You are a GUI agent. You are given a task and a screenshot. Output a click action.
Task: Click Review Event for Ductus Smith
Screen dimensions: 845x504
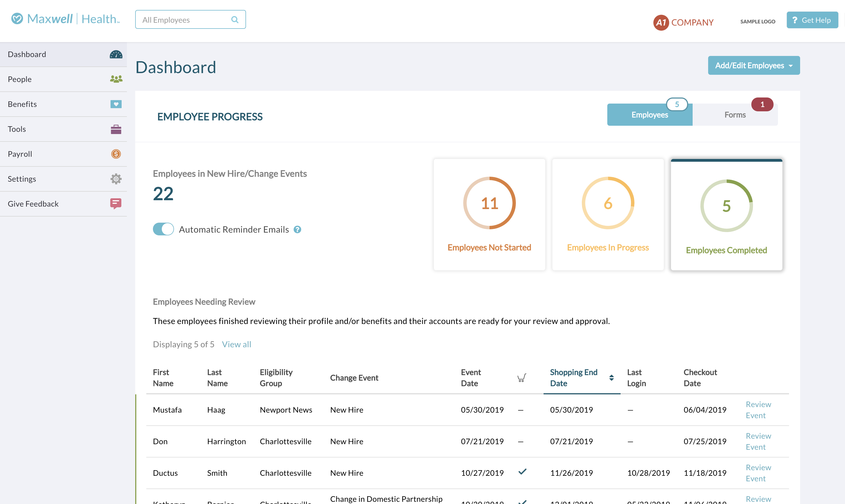click(758, 473)
